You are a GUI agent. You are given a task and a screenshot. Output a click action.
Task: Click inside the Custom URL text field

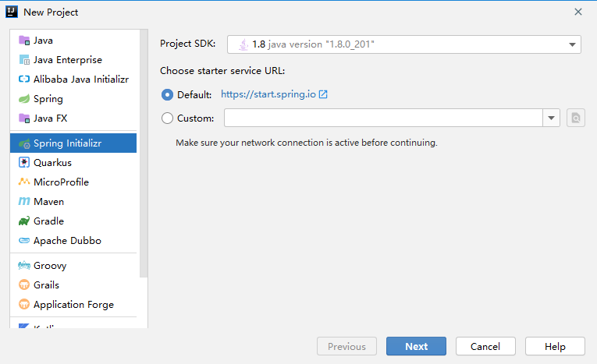pos(383,118)
